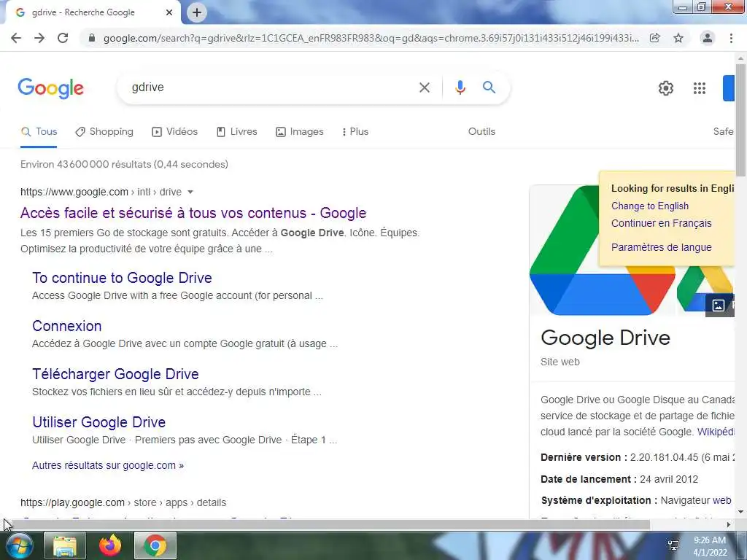Bookmark this page with the star icon
The image size is (747, 560).
coord(678,38)
